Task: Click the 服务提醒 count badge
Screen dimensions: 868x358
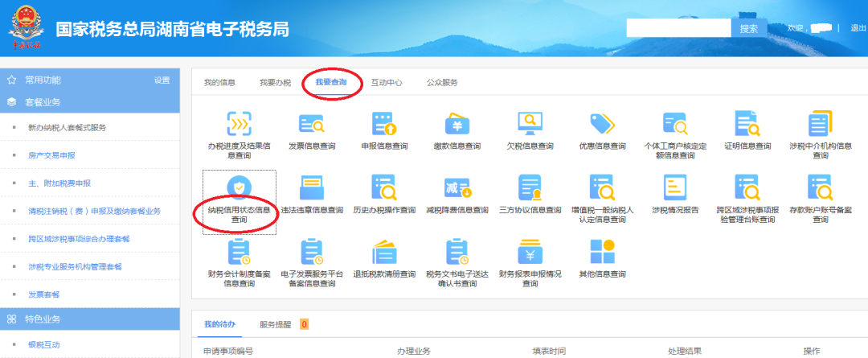Action: point(304,324)
